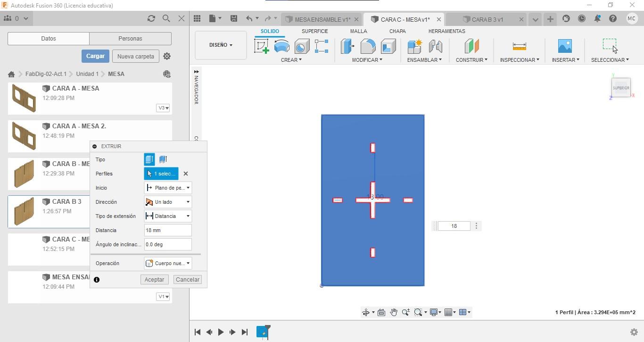
Task: Choose the Thin Extrude type
Action: pyautogui.click(x=163, y=159)
